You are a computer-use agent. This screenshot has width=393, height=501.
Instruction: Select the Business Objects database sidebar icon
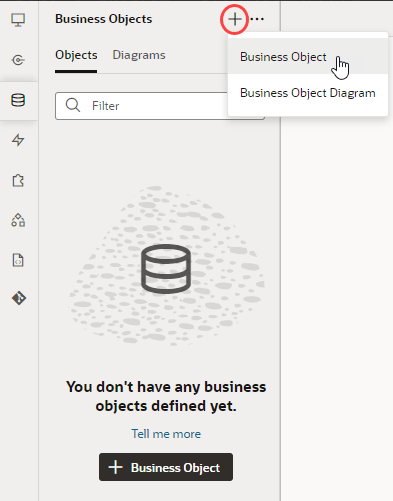pyautogui.click(x=18, y=100)
